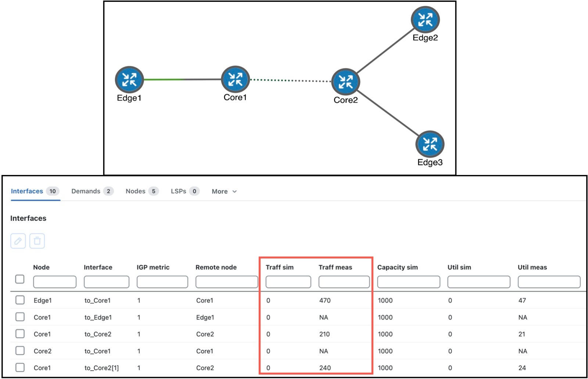Viewport: 588px width, 379px height.
Task: Select the Edge1 router node in the topology
Action: pyautogui.click(x=129, y=79)
